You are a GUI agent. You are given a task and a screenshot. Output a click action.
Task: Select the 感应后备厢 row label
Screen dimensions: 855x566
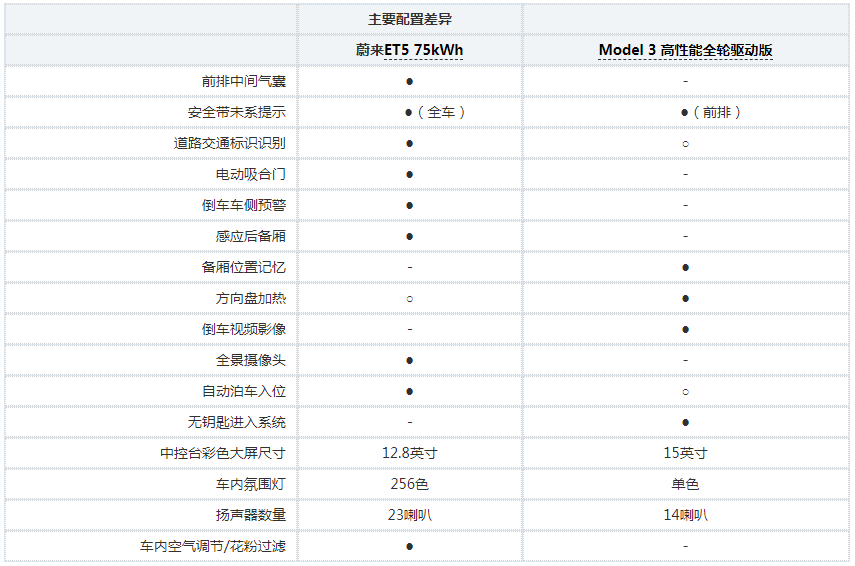(251, 237)
